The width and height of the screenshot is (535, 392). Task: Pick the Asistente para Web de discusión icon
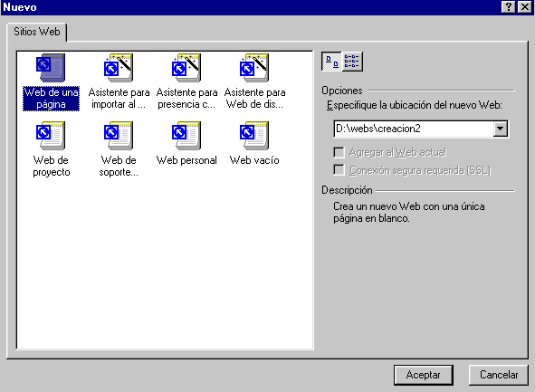click(254, 68)
